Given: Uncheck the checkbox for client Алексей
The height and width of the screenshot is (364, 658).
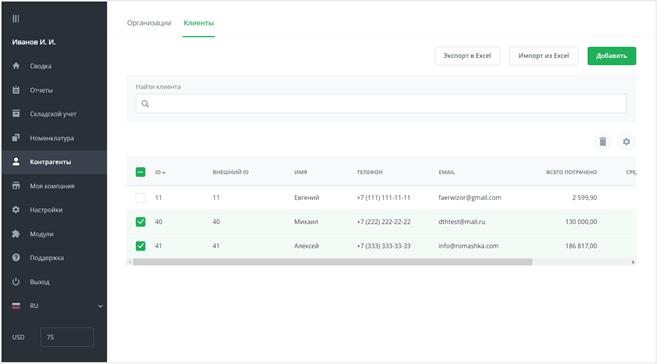Looking at the screenshot, I should (x=141, y=246).
